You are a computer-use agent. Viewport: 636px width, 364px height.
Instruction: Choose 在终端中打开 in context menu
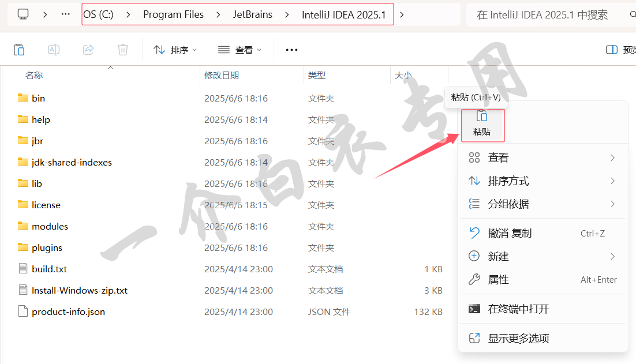[543, 309]
